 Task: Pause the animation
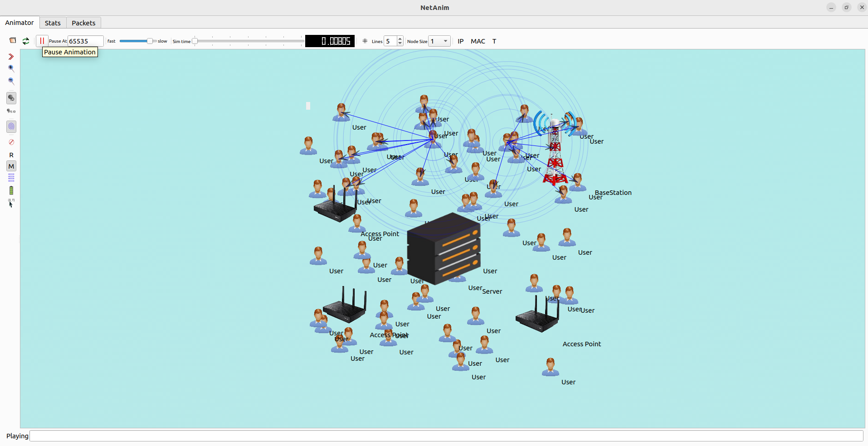coord(42,41)
